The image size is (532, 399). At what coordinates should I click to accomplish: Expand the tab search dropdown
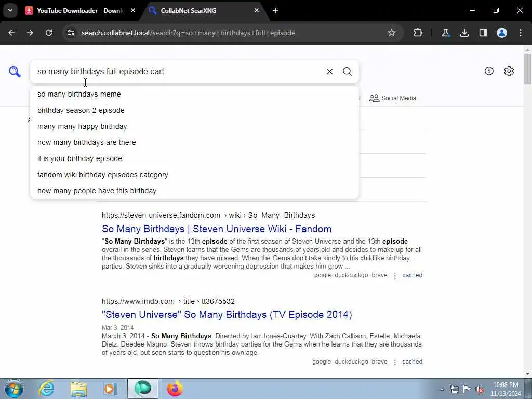pyautogui.click(x=10, y=10)
